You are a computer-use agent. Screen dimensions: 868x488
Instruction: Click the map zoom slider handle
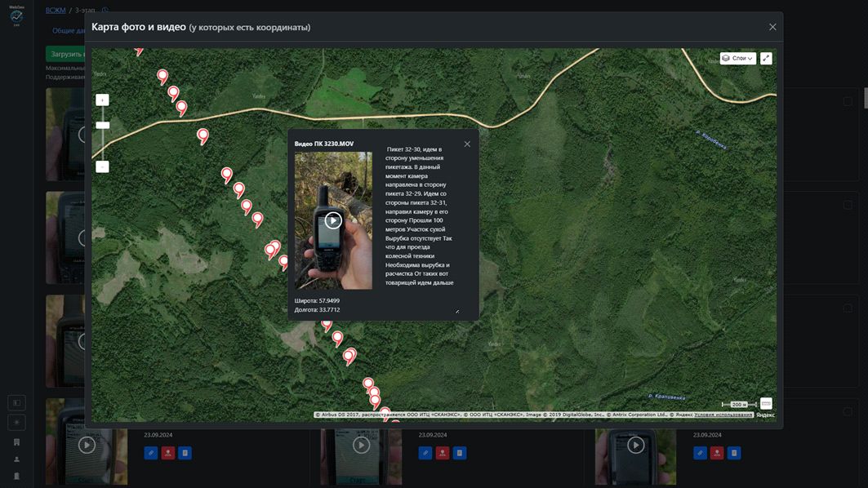tap(102, 125)
